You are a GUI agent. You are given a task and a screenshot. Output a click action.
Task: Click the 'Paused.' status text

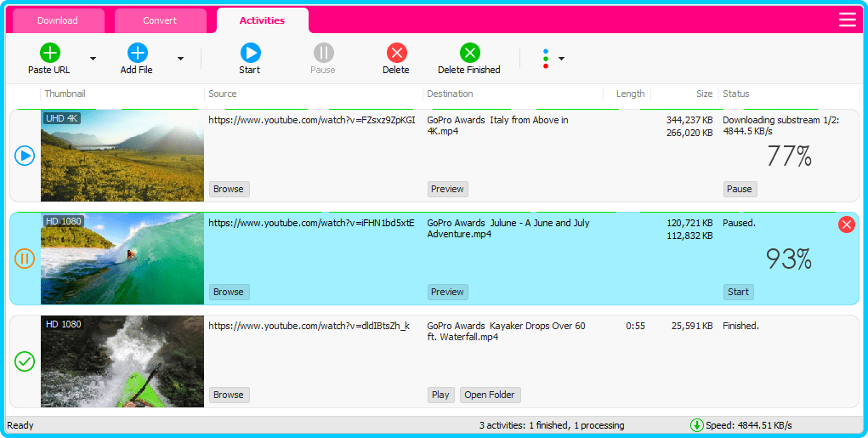click(739, 223)
